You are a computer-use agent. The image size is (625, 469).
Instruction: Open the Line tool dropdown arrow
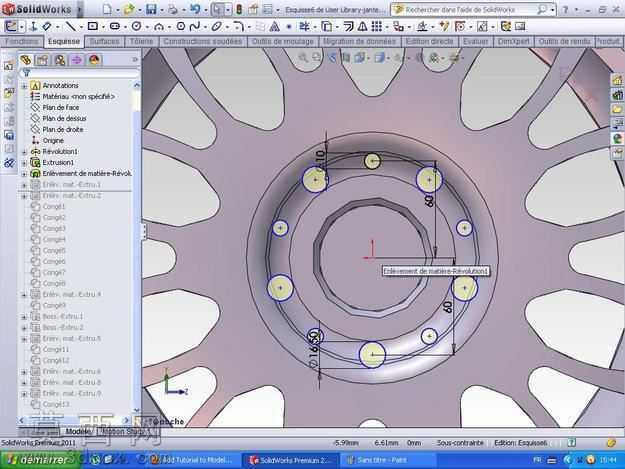[81, 27]
